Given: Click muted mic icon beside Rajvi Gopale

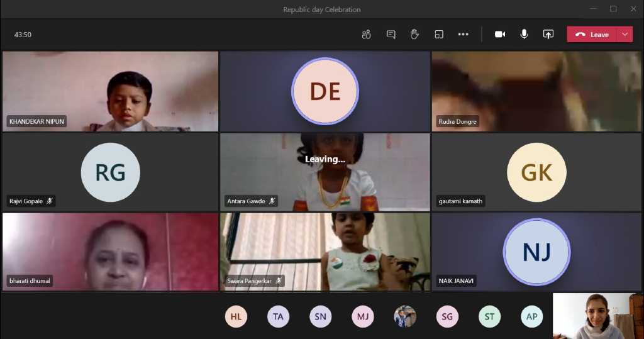Looking at the screenshot, I should click(x=50, y=201).
